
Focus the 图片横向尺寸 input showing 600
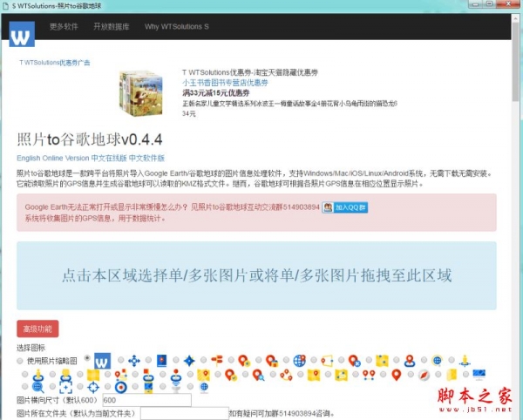(x=146, y=400)
